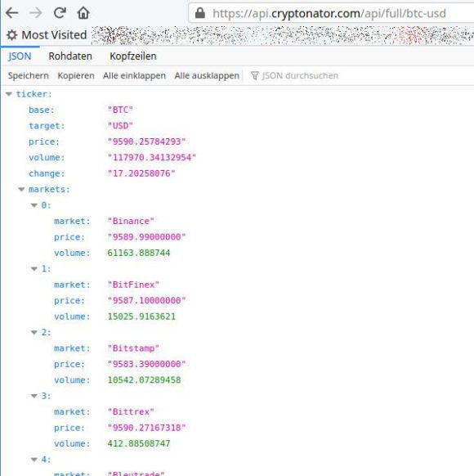Click the volume value 412.88508747
The image size is (474, 476).
click(x=139, y=443)
